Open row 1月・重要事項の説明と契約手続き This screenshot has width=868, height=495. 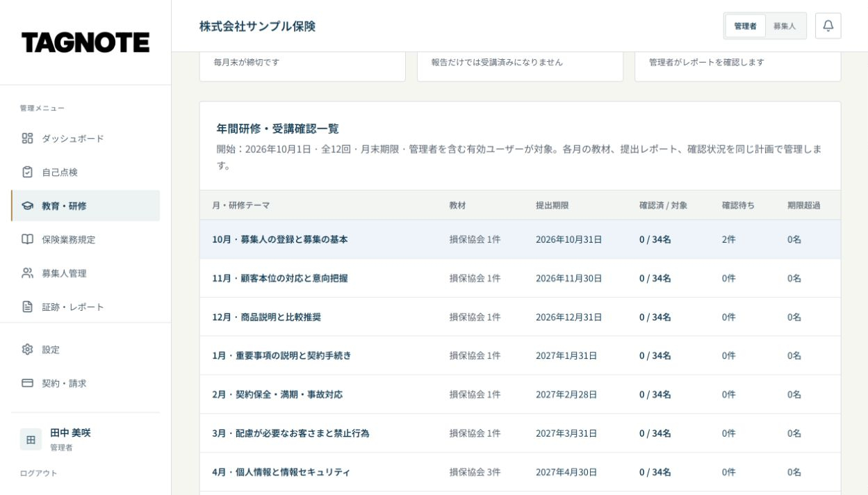(520, 355)
